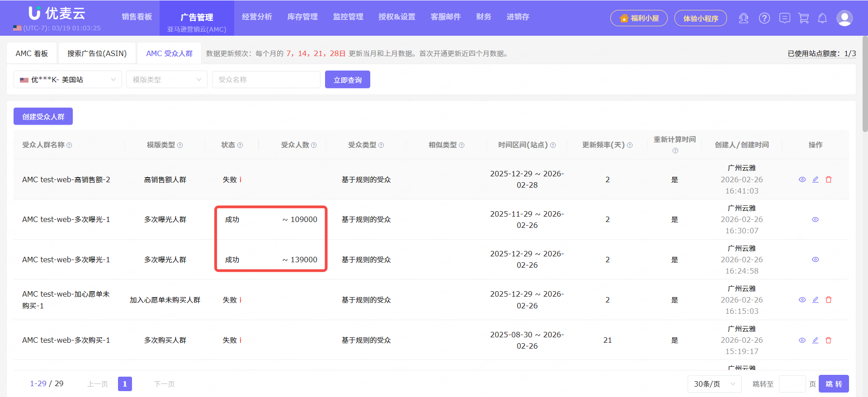The image size is (868, 397).
Task: Show failure info icon for AMC test-web-加心愿单未购买-1
Action: 241,300
